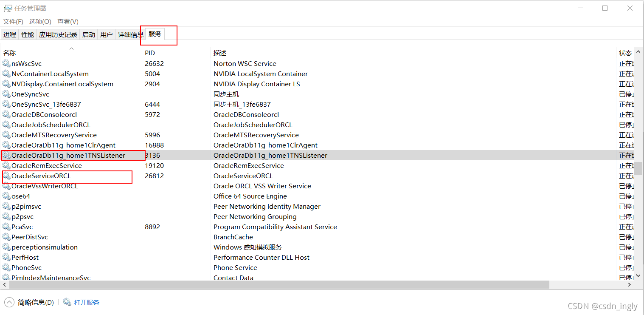Click the gear icon beside p2pimsvc
644x315 pixels.
[7, 206]
